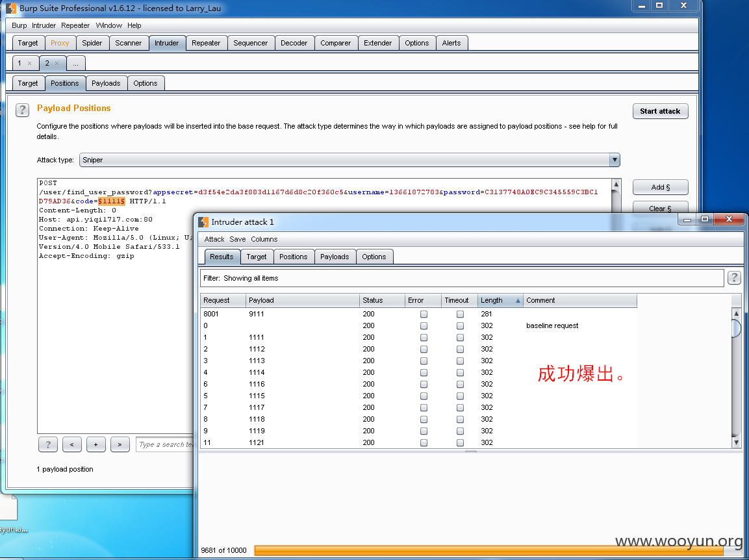Open help for Payload Positions section
This screenshot has width=749, height=560.
tap(22, 110)
